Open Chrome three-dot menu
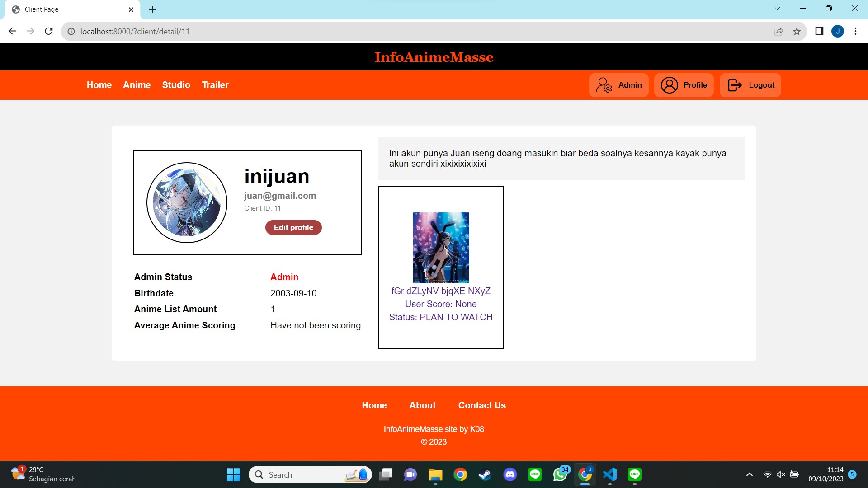This screenshot has width=868, height=488. [x=855, y=31]
